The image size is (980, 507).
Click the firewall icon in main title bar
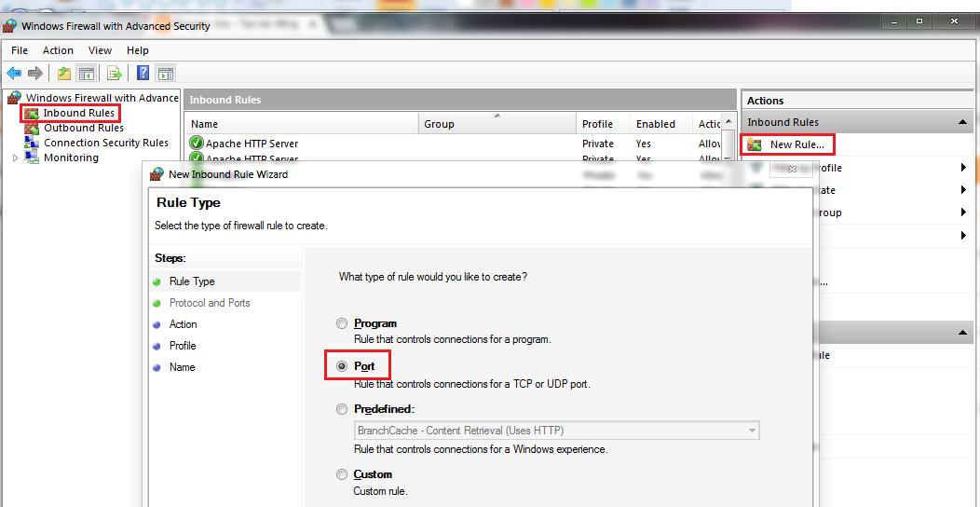9,26
